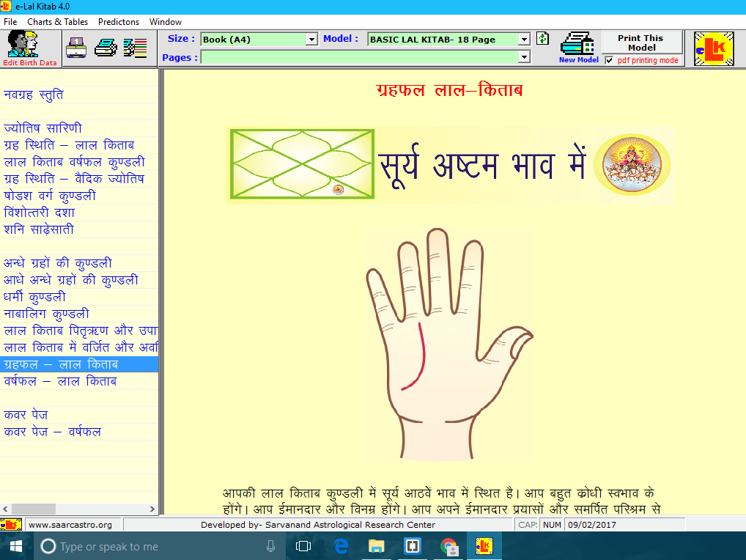Image resolution: width=746 pixels, height=560 pixels.
Task: Click the green kundli chart image
Action: pyautogui.click(x=302, y=164)
